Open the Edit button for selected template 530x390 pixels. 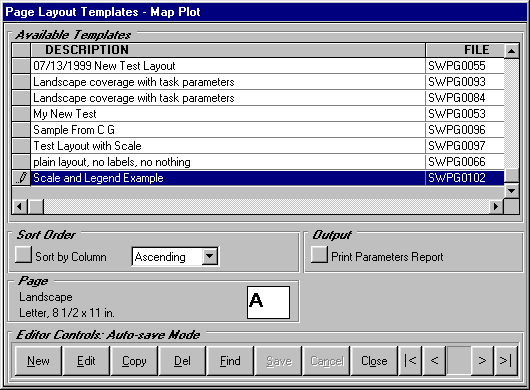coord(86,361)
